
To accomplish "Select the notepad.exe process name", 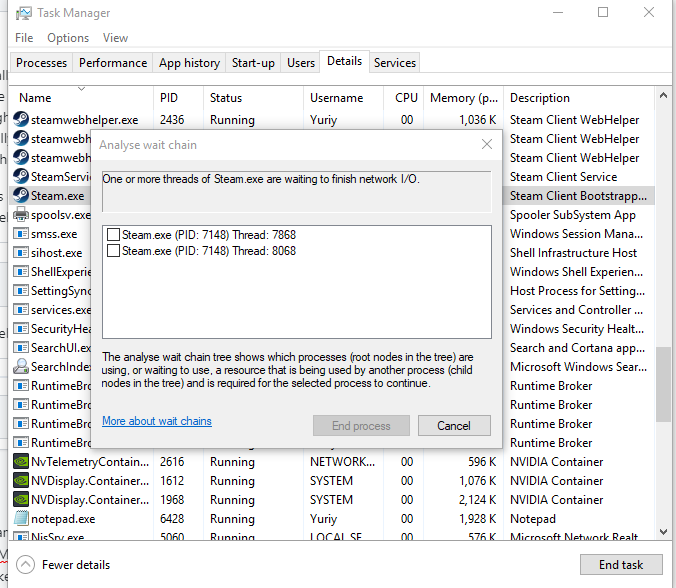I will point(63,519).
